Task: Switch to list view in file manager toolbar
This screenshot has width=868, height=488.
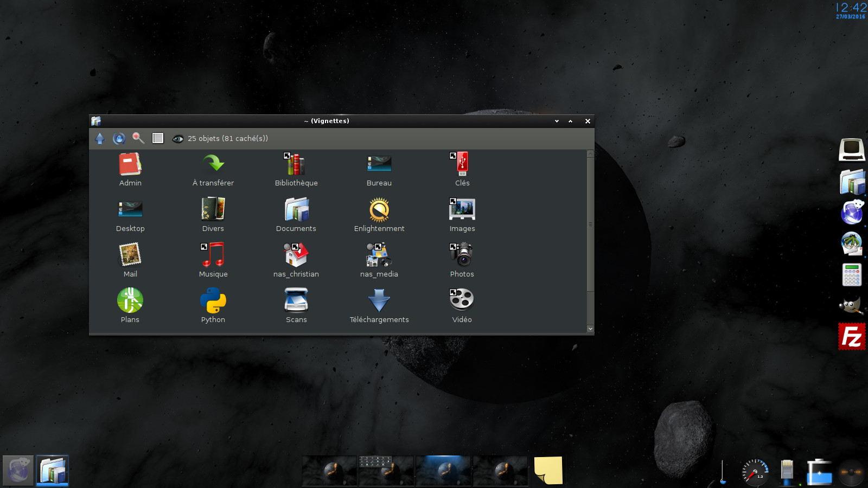Action: click(x=158, y=138)
